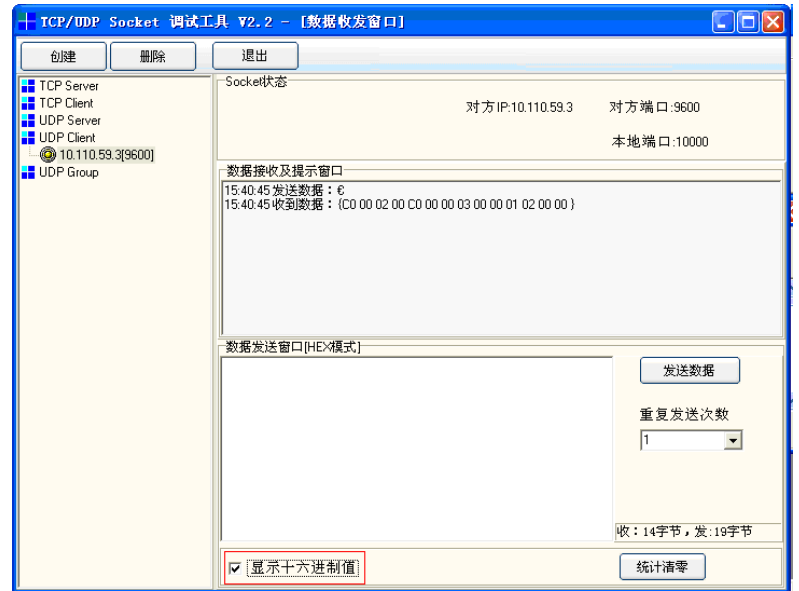Viewport: 799px width, 591px height.
Task: Click the received data log line
Action: (x=400, y=204)
